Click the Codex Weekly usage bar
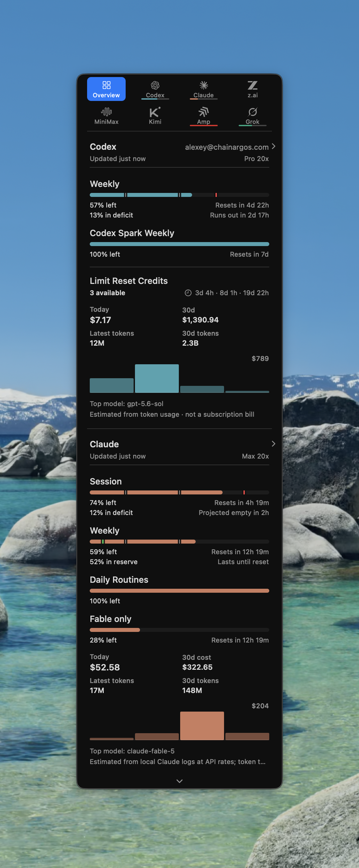The width and height of the screenshot is (359, 868). (x=179, y=195)
